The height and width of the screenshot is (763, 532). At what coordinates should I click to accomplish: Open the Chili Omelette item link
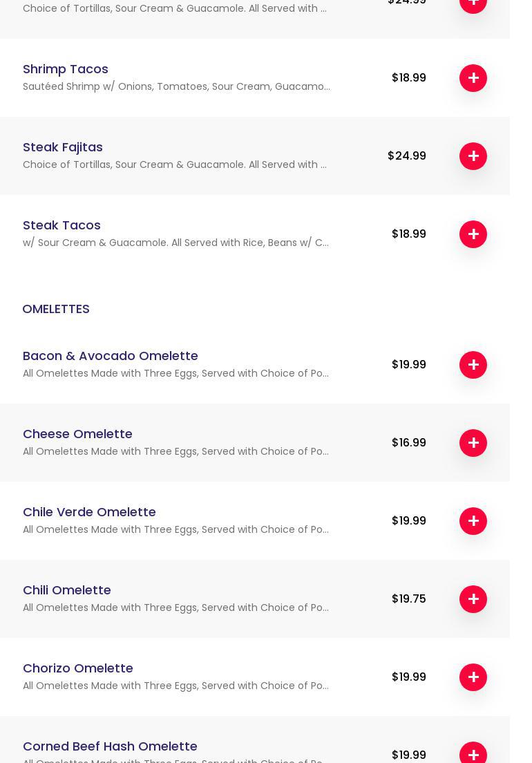pyautogui.click(x=67, y=590)
